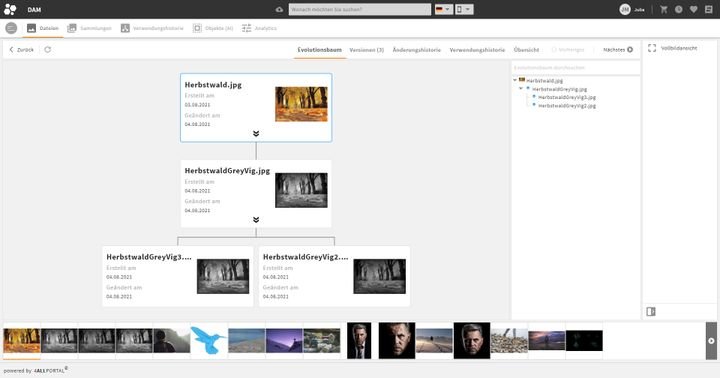Viewport: 720px width, 378px height.
Task: Click Vollbildansicht label
Action: pos(679,48)
